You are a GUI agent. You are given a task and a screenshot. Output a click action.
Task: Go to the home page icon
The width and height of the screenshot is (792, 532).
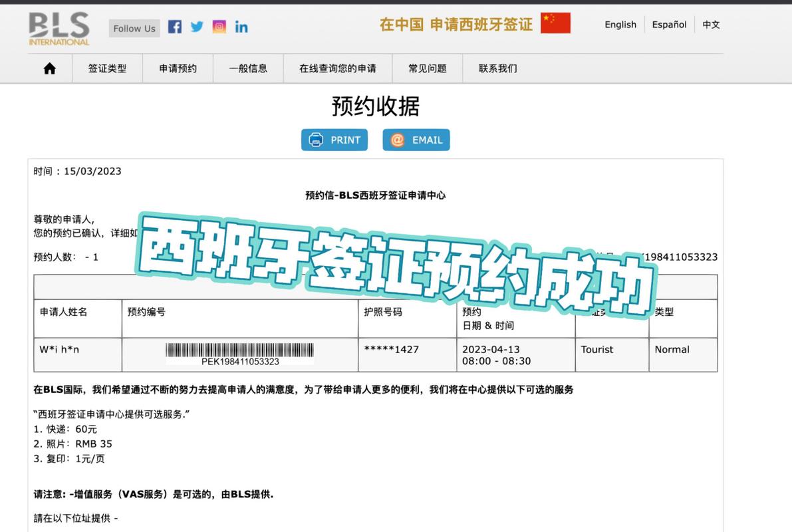(x=49, y=68)
